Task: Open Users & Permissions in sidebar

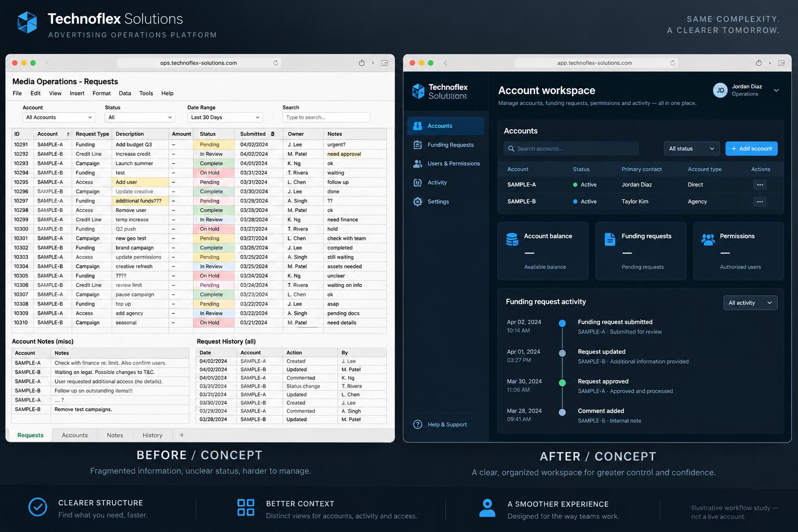Action: pos(446,164)
